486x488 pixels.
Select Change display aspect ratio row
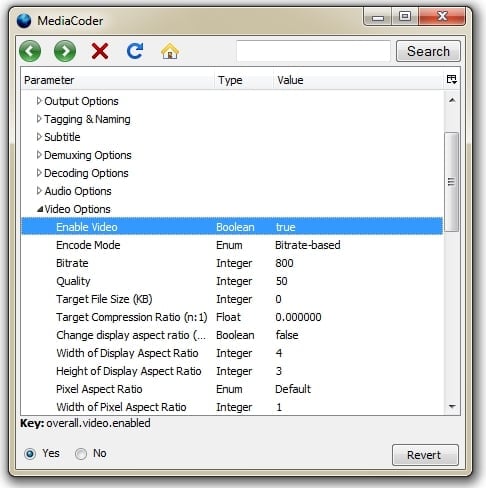point(232,335)
